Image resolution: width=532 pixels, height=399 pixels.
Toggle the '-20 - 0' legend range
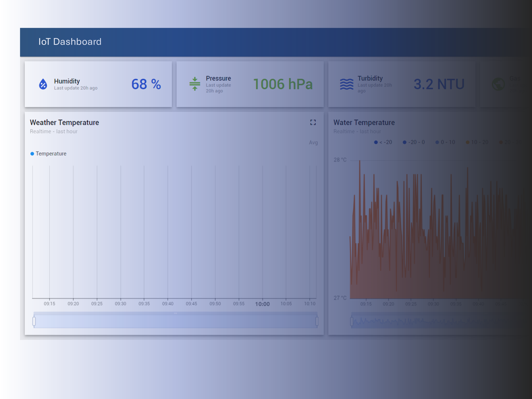pyautogui.click(x=414, y=142)
